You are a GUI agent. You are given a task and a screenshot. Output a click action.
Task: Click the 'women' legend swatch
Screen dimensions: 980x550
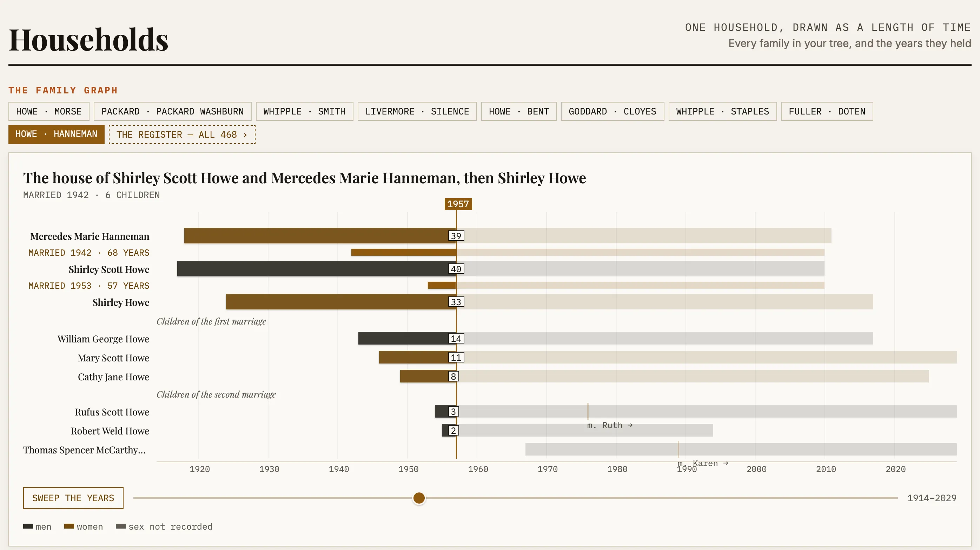tap(69, 526)
